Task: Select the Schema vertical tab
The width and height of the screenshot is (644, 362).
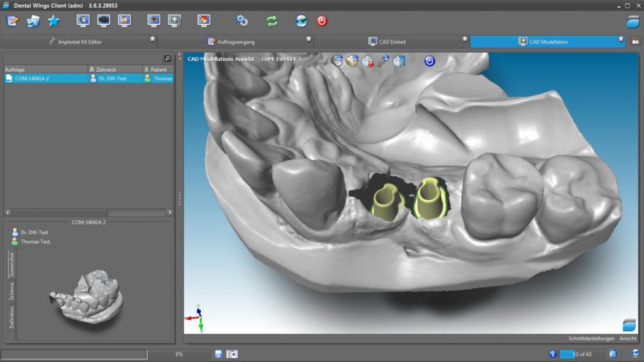Action: [x=11, y=291]
